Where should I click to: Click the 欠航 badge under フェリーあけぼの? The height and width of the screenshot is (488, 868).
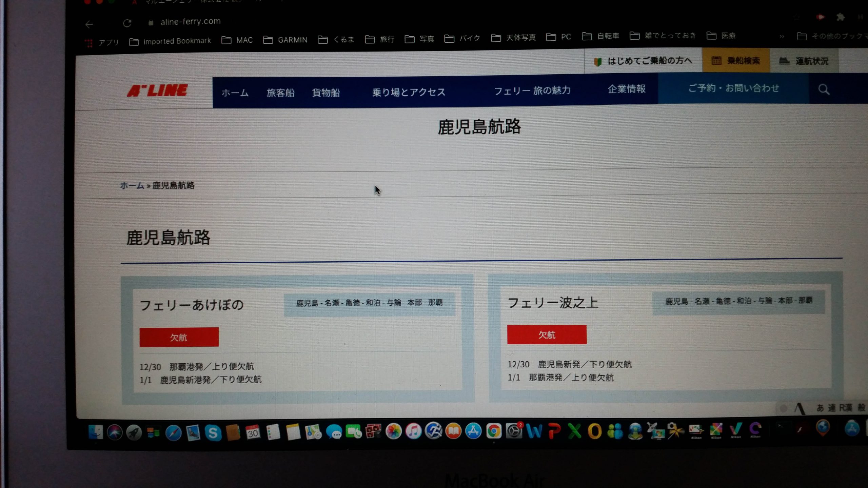click(179, 337)
